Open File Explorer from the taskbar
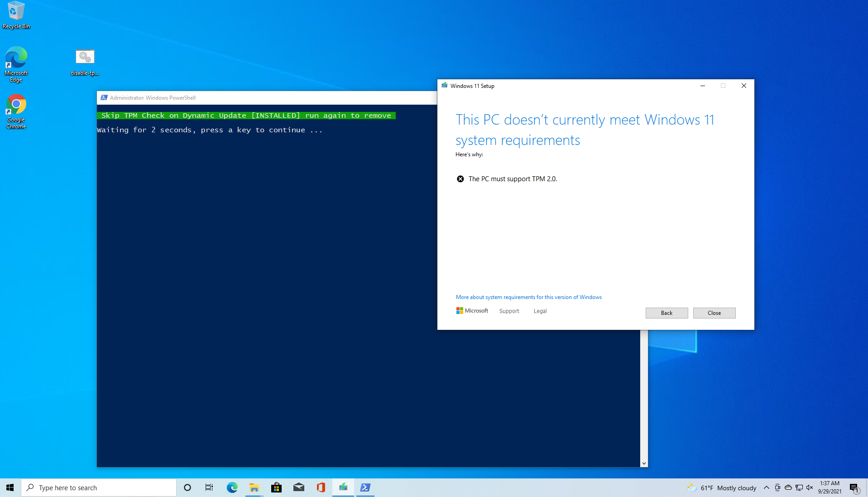The image size is (868, 497). pos(254,487)
